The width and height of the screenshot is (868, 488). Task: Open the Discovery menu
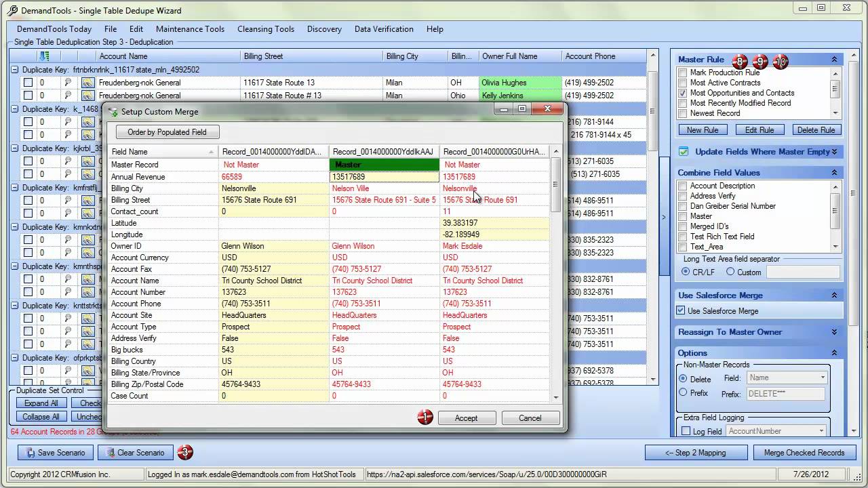[324, 29]
